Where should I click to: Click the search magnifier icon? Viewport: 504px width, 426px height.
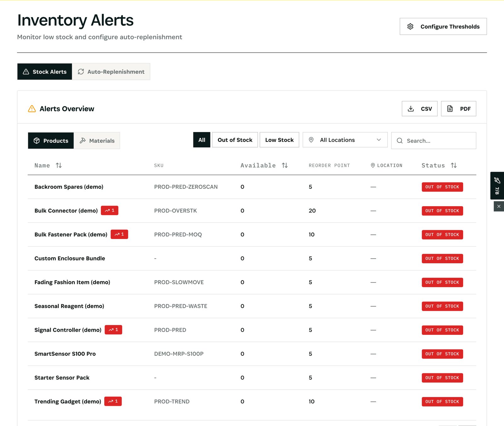pyautogui.click(x=400, y=141)
